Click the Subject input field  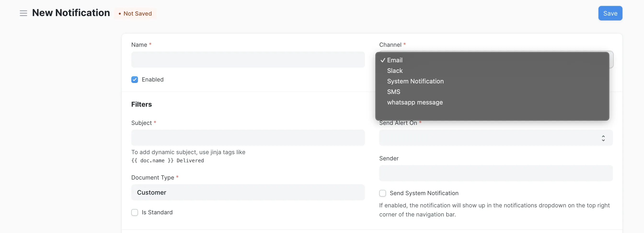(x=248, y=138)
